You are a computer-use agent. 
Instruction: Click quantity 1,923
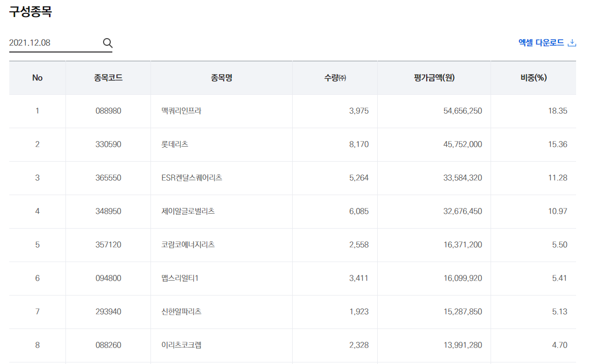359,311
